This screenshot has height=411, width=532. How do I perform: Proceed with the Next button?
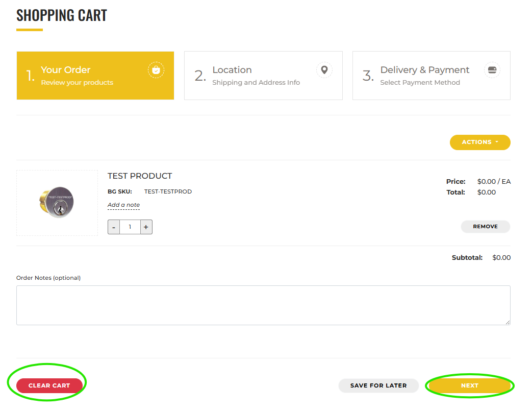(x=470, y=385)
